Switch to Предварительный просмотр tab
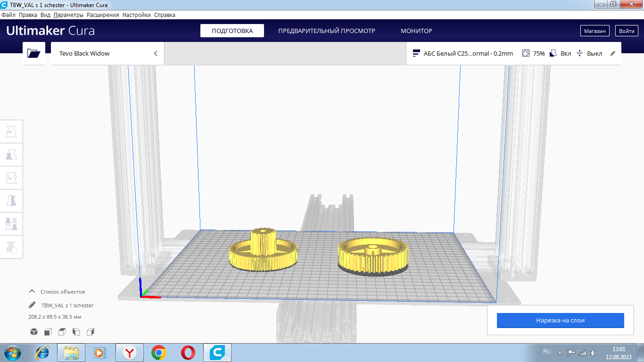Image resolution: width=644 pixels, height=362 pixels. pos(327,31)
